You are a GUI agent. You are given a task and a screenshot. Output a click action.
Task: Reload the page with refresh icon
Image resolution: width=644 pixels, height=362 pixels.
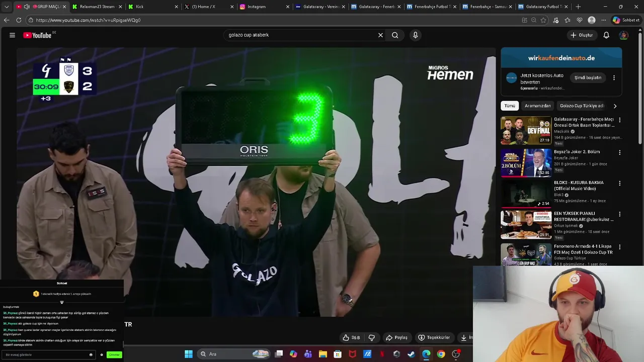tap(19, 20)
